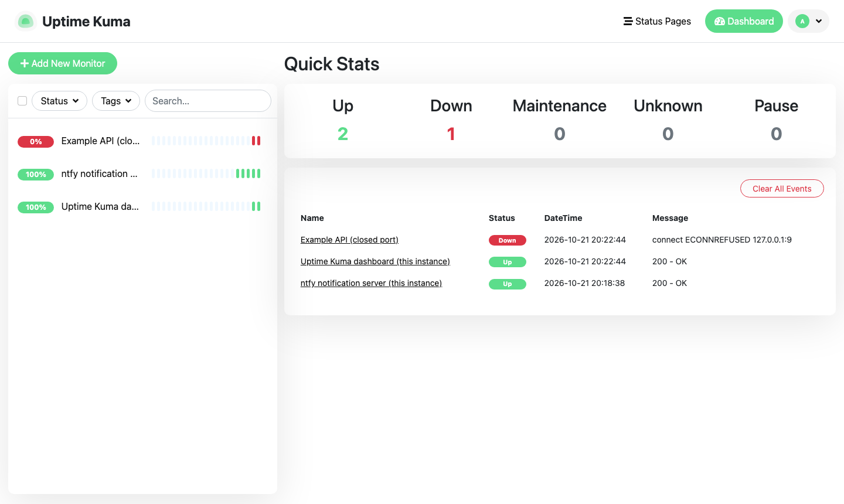This screenshot has width=844, height=504.
Task: Click the user avatar 'A' icon
Action: (x=802, y=21)
